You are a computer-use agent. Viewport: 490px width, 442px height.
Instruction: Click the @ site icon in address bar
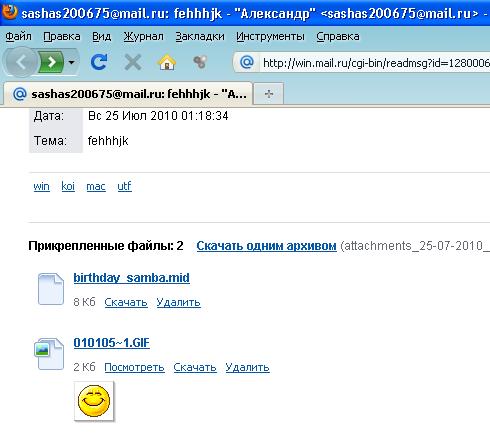point(247,62)
